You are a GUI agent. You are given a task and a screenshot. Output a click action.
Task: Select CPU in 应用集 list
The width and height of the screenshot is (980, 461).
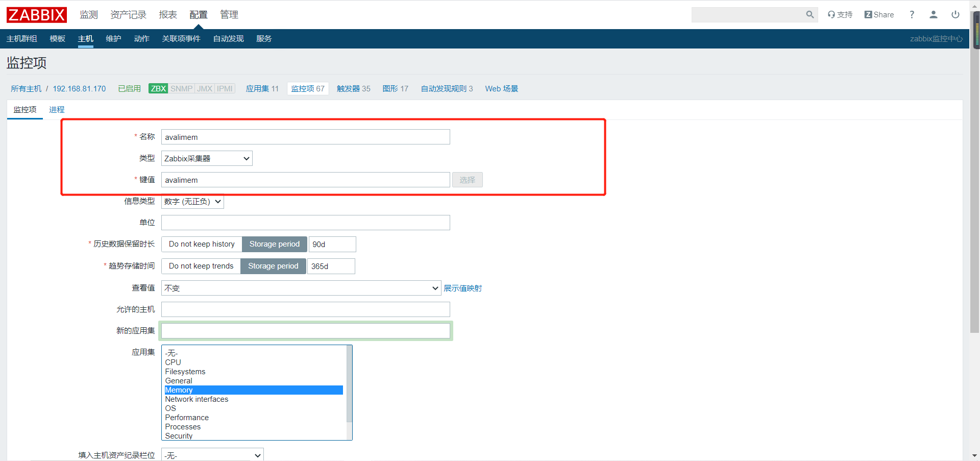pos(254,362)
